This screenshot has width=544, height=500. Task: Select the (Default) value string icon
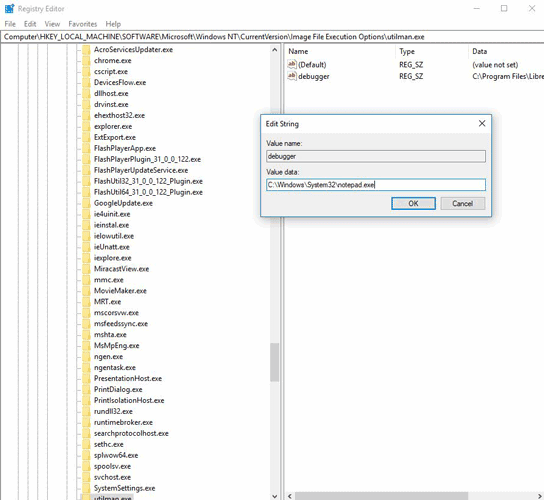[292, 64]
